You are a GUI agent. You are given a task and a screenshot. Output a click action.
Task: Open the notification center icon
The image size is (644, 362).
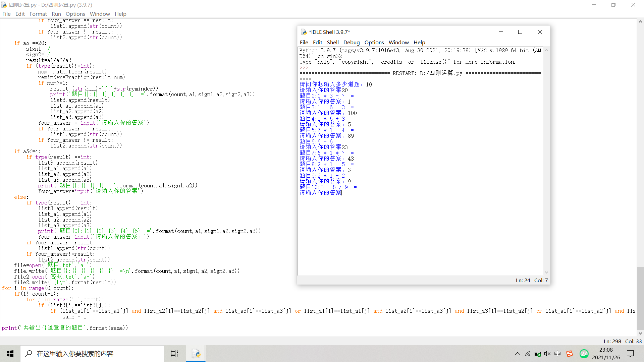coord(630,354)
